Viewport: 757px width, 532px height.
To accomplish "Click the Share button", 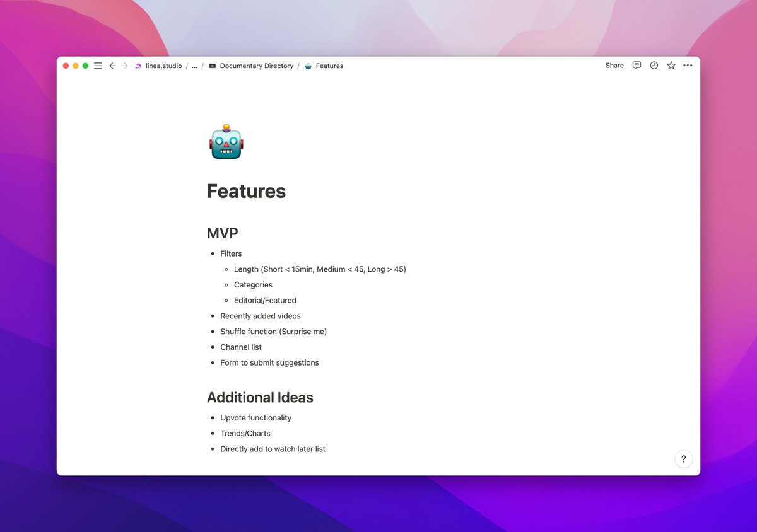I will tap(614, 66).
